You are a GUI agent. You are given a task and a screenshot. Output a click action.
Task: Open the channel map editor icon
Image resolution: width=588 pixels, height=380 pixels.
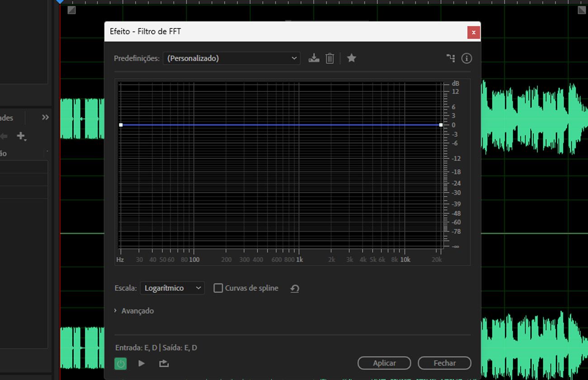point(451,58)
